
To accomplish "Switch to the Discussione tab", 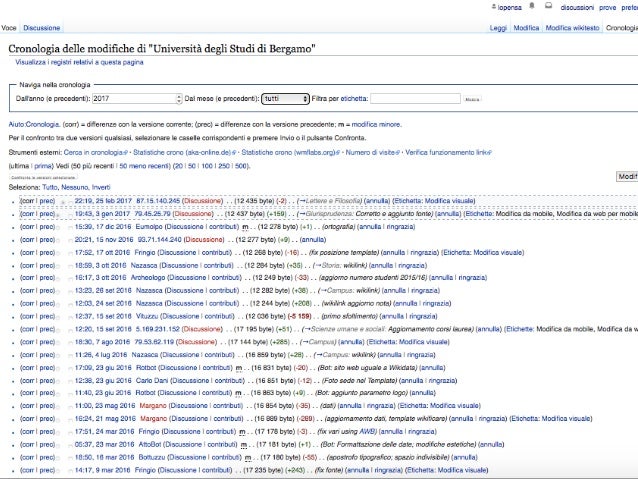I will click(42, 28).
